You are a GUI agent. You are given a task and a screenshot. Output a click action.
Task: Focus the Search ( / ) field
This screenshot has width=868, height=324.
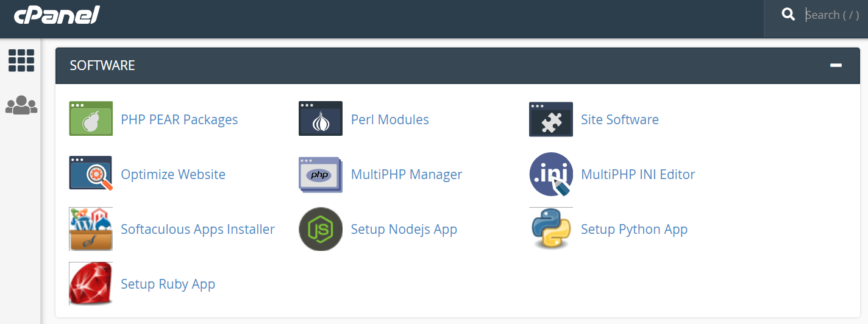pos(833,15)
